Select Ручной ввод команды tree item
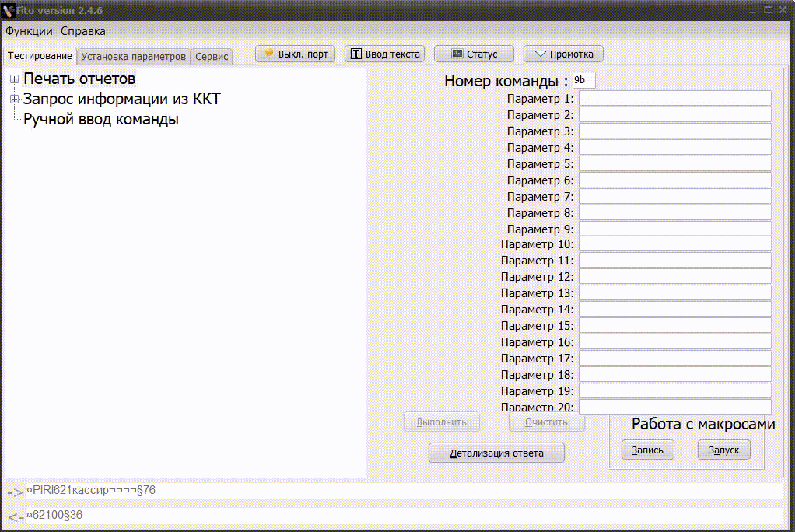The width and height of the screenshot is (795, 532). (x=100, y=120)
